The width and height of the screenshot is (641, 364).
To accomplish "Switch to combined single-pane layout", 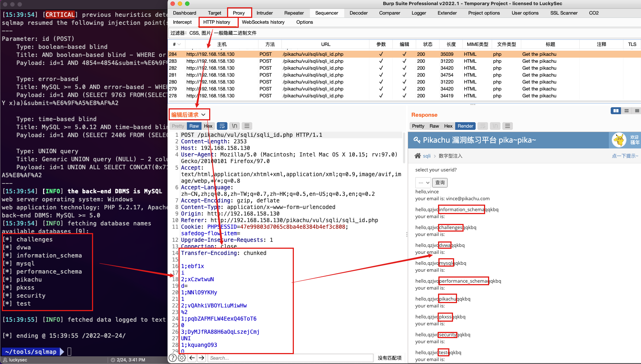I will 637,111.
